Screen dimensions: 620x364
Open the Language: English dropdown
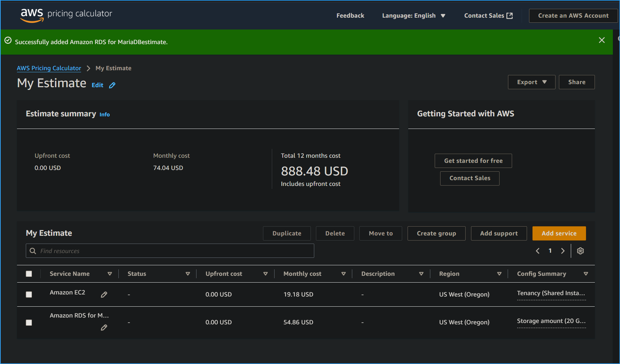click(413, 16)
